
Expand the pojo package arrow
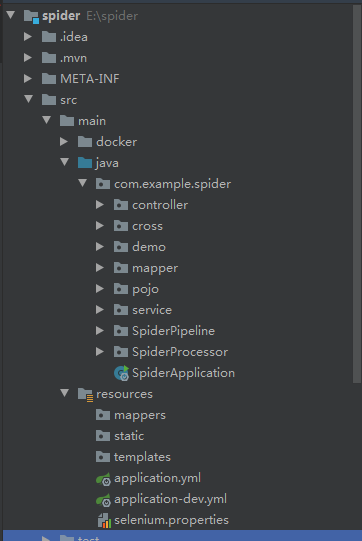[100, 289]
